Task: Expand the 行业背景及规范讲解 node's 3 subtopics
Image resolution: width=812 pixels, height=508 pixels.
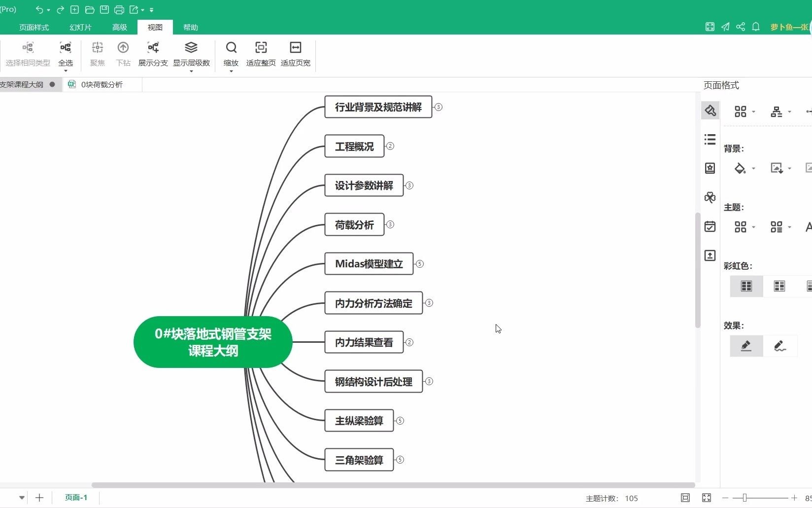Action: [x=439, y=107]
